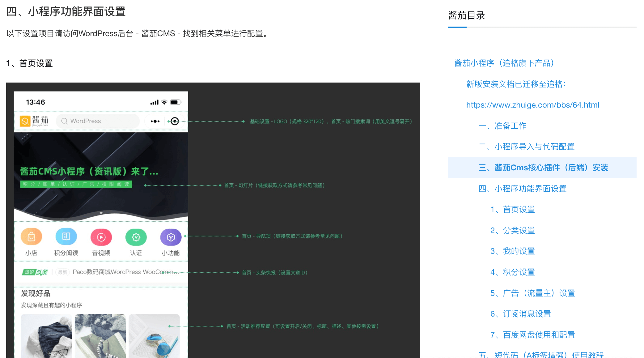644x358 pixels.
Task: Click the Paco数码商城 headline text
Action: pyautogui.click(x=126, y=272)
